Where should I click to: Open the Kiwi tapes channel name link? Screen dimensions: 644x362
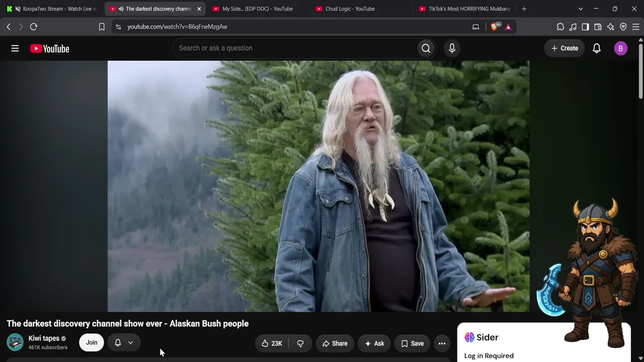(44, 338)
